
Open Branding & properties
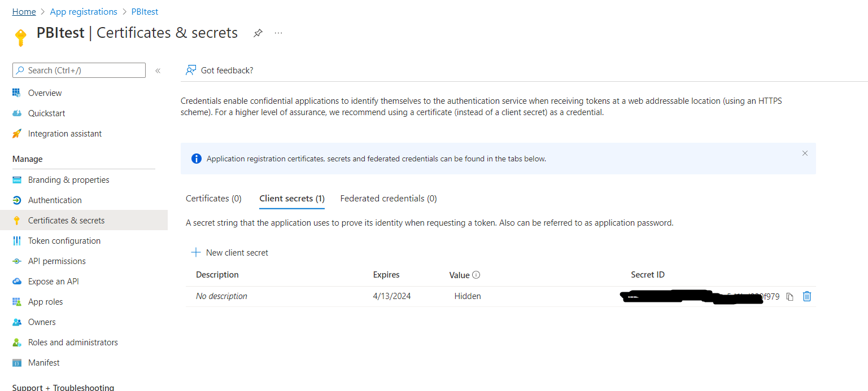[68, 179]
